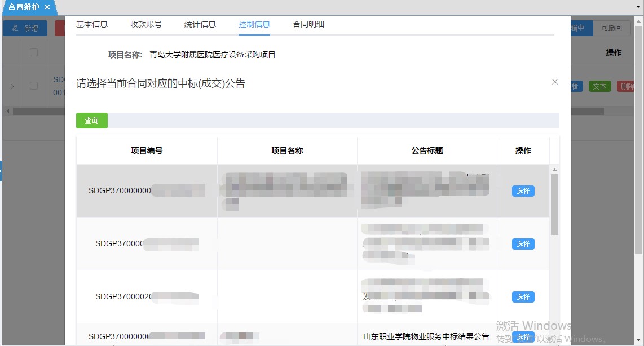The width and height of the screenshot is (644, 346).
Task: Click the page scrollbar down arrow
Action: pyautogui.click(x=639, y=340)
